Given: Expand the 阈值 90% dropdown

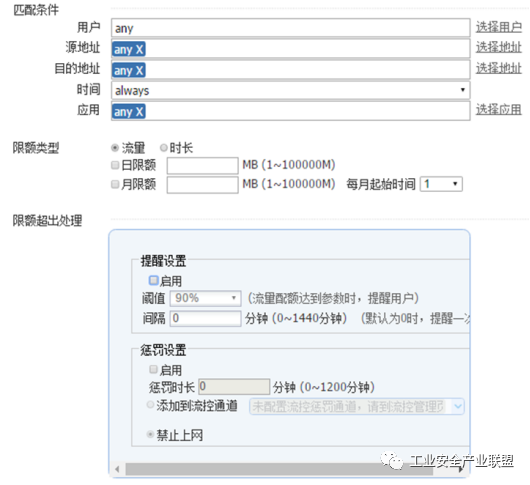Looking at the screenshot, I should pos(205,298).
